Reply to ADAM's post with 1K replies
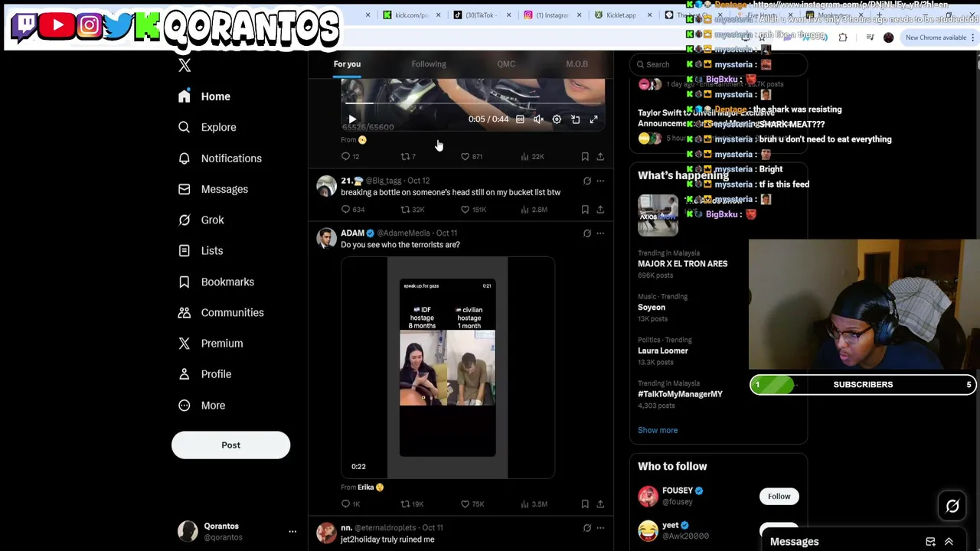This screenshot has width=980, height=551. click(350, 504)
